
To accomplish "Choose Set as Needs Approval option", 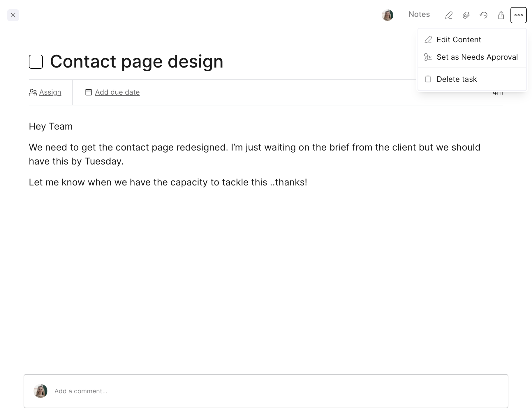I will point(477,57).
